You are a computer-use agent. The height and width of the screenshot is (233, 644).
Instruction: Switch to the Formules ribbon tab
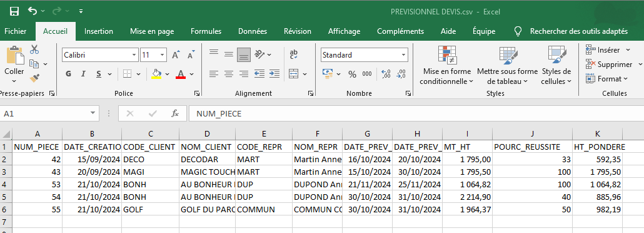(x=206, y=31)
